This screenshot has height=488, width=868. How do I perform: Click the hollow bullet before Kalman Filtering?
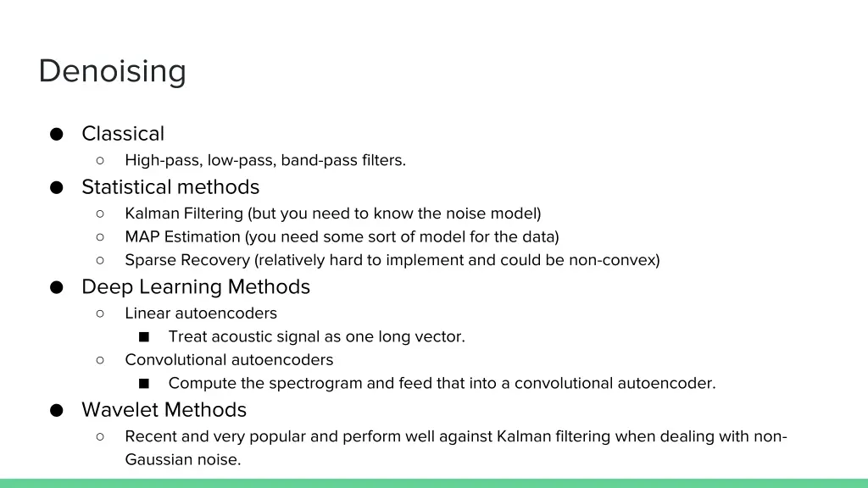click(x=100, y=213)
